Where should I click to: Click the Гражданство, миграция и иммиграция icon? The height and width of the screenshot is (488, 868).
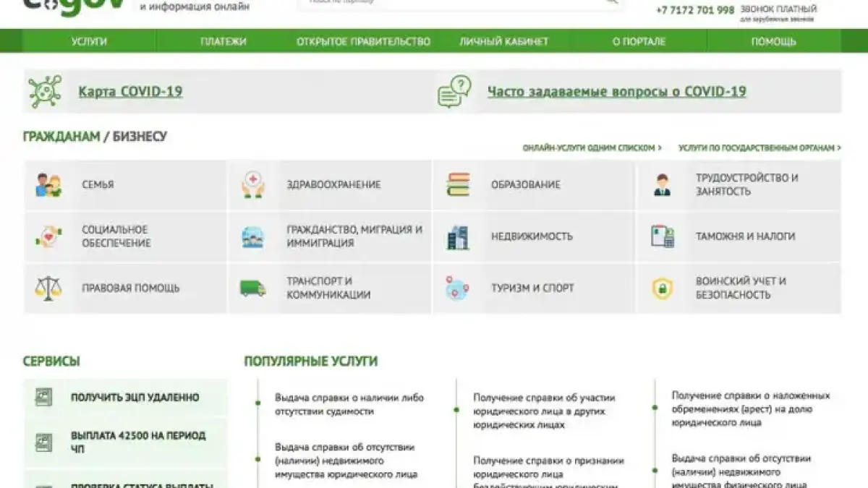tap(253, 236)
